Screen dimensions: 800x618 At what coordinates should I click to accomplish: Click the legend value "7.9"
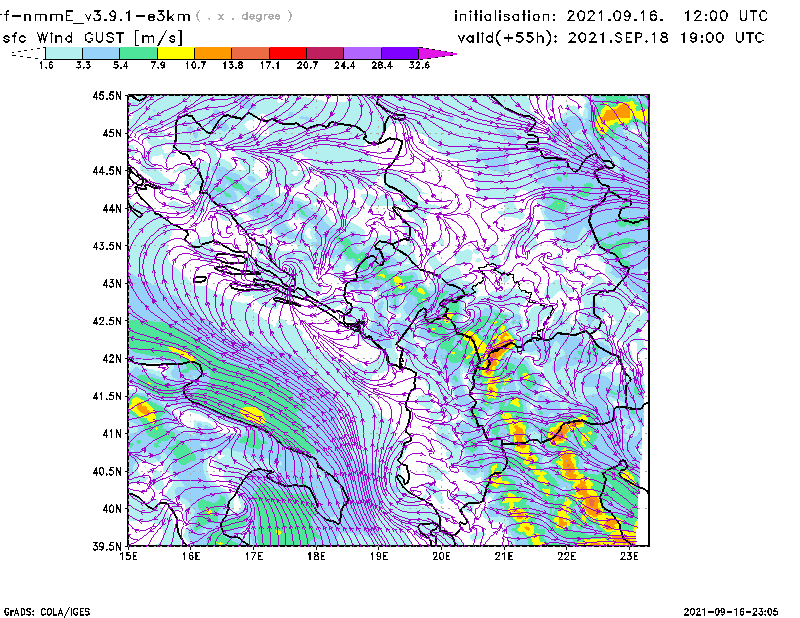pos(158,65)
